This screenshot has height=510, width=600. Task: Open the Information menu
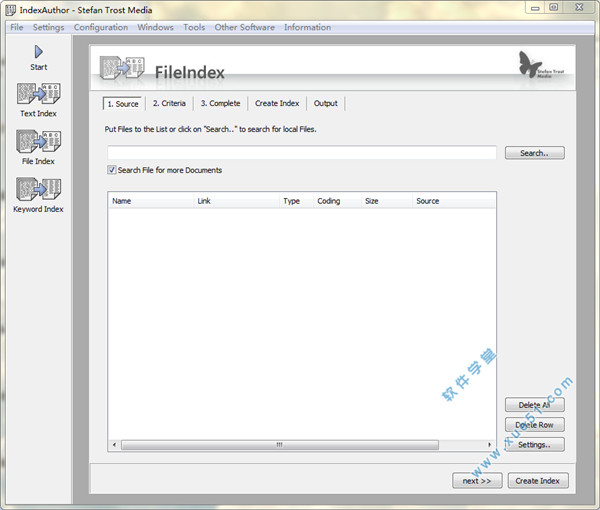(307, 28)
